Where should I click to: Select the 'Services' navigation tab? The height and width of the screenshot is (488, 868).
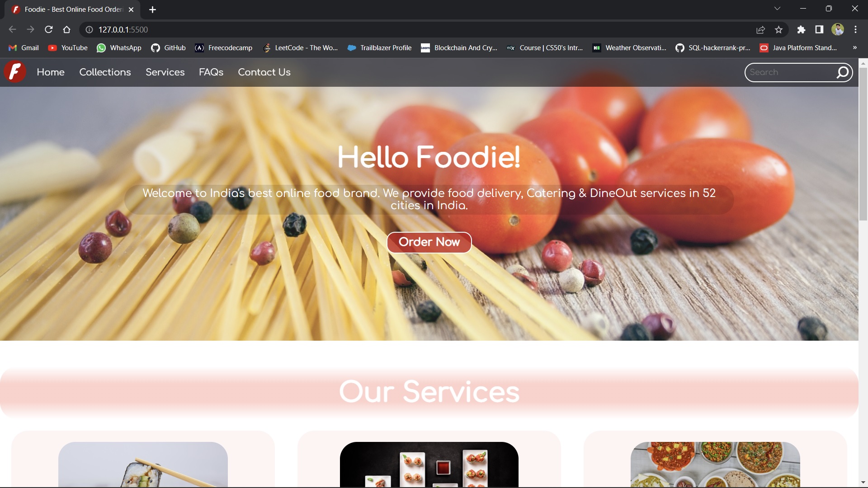[165, 72]
